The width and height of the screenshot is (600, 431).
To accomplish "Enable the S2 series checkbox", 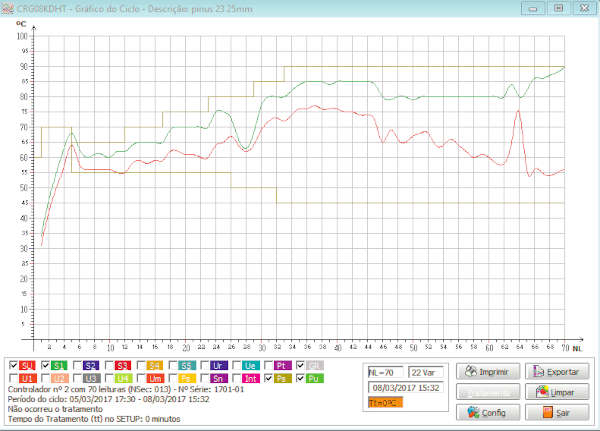I will point(77,366).
